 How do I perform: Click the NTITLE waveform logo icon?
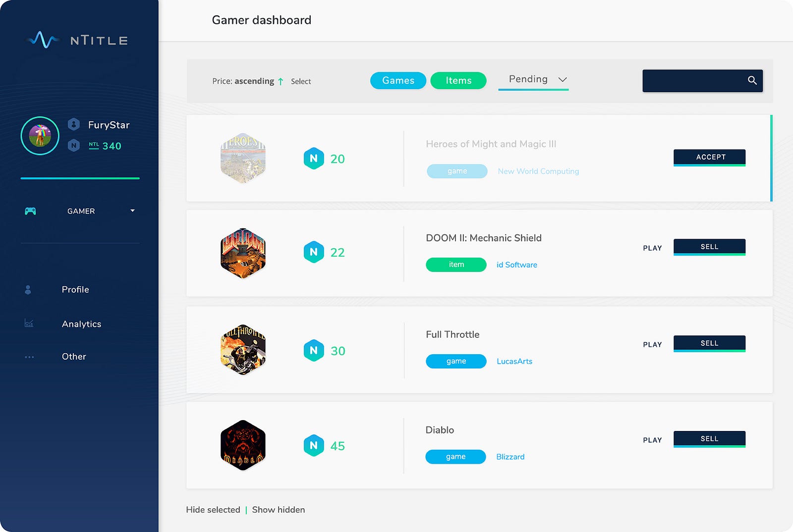tap(44, 40)
